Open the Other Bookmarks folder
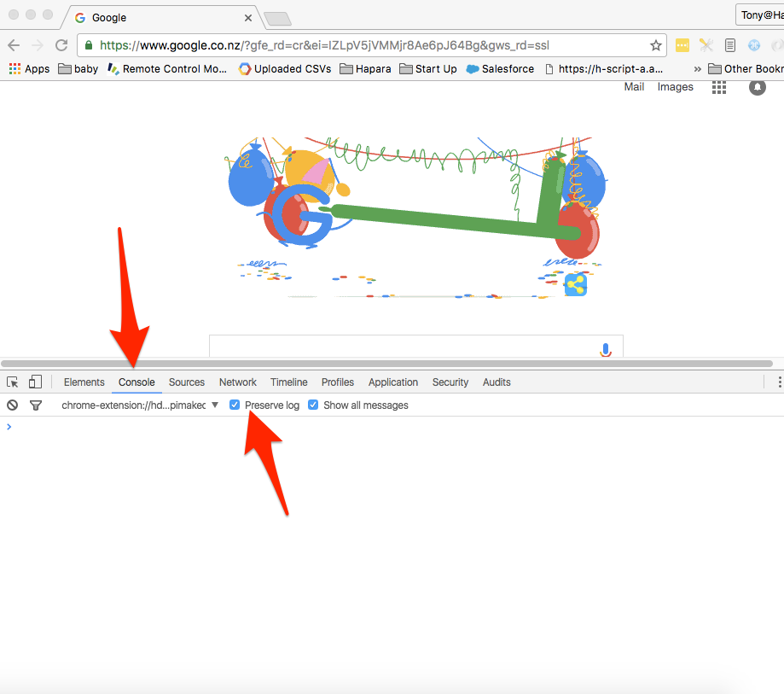The image size is (784, 694). [x=746, y=69]
